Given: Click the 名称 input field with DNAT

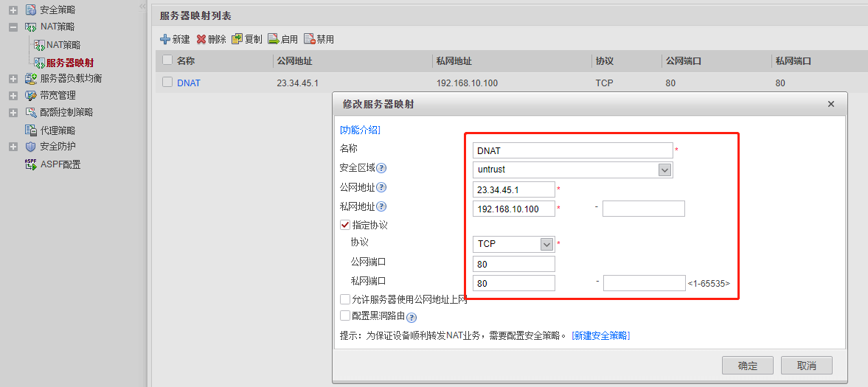Looking at the screenshot, I should [573, 150].
